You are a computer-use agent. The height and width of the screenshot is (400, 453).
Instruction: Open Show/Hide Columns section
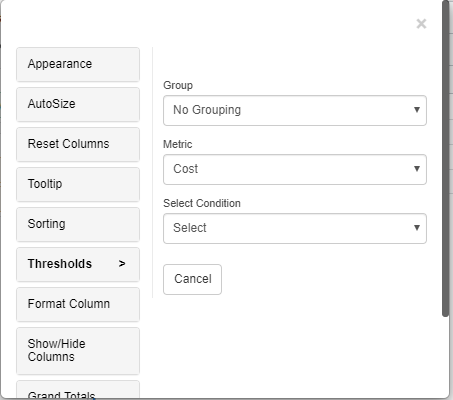coord(78,351)
